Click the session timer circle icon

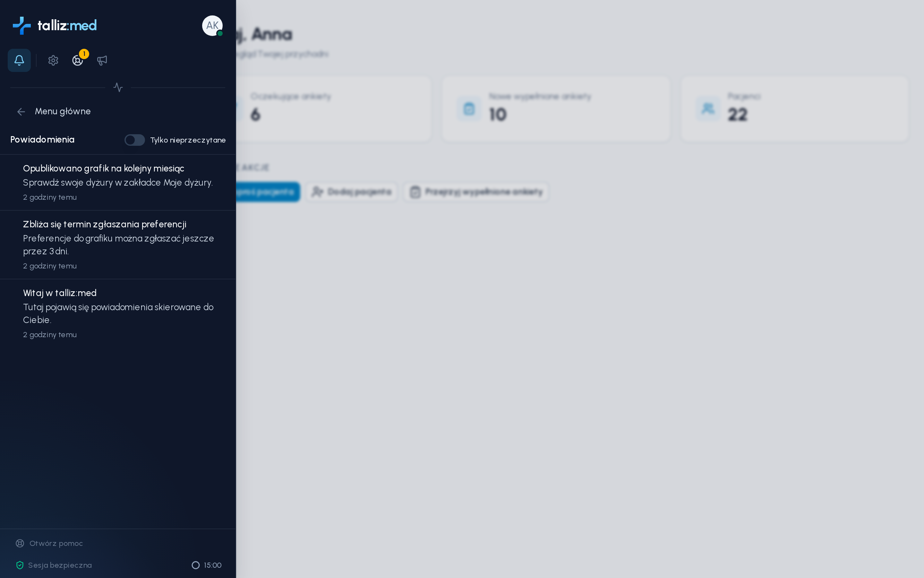point(195,565)
